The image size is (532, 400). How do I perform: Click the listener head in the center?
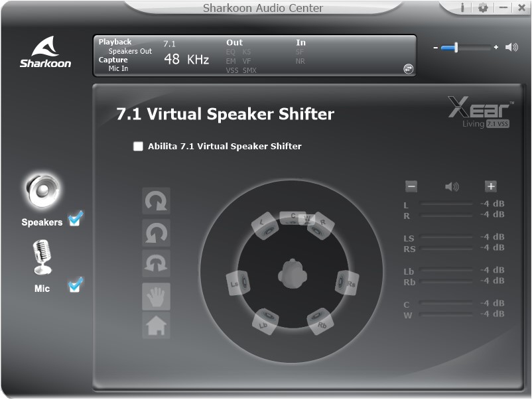(293, 274)
